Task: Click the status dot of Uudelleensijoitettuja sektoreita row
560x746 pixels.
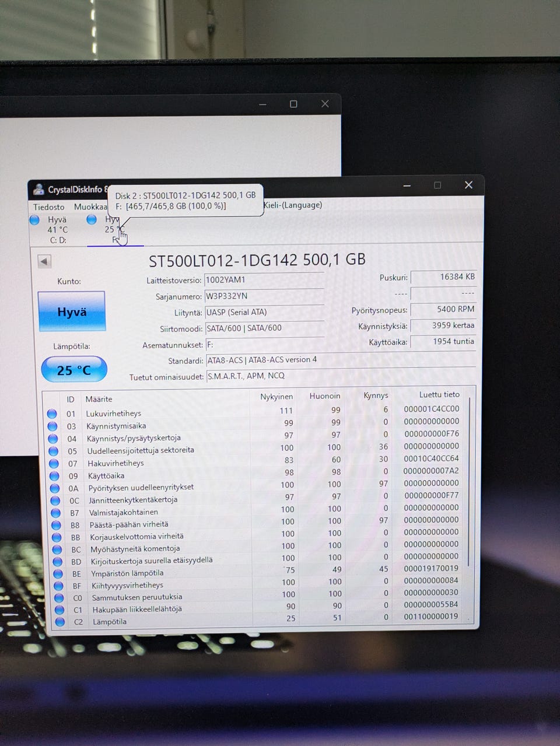Action: pos(54,451)
